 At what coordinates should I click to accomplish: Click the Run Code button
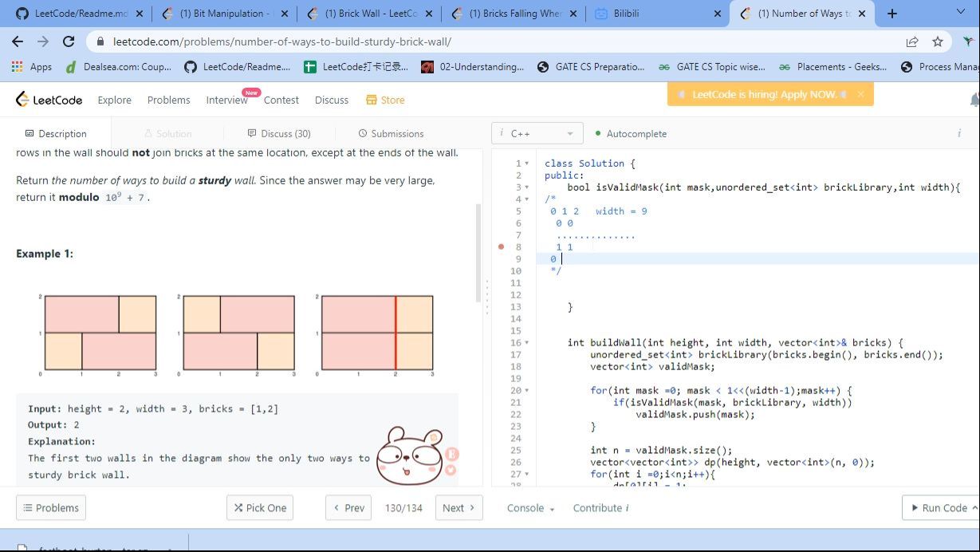pyautogui.click(x=939, y=508)
